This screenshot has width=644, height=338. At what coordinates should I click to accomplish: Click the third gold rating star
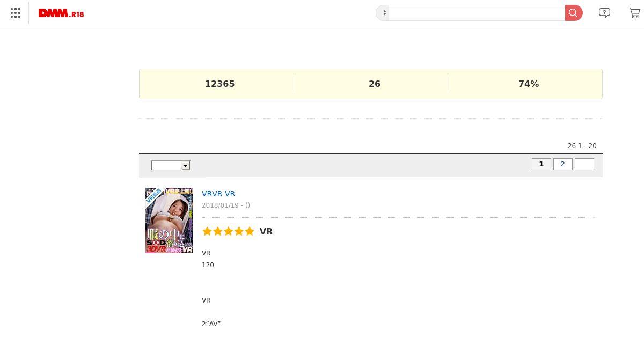(229, 231)
